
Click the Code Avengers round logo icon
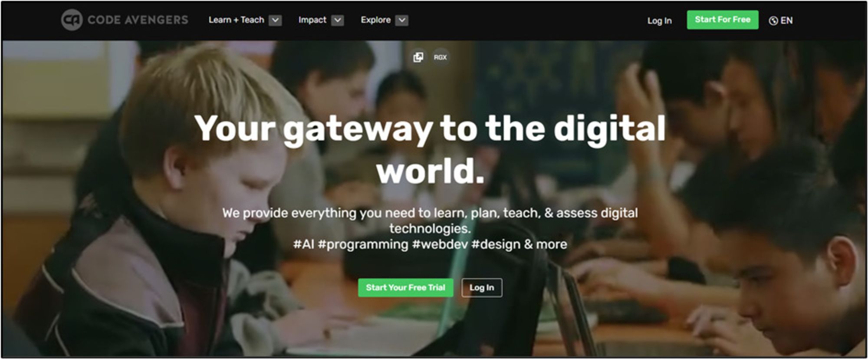72,20
